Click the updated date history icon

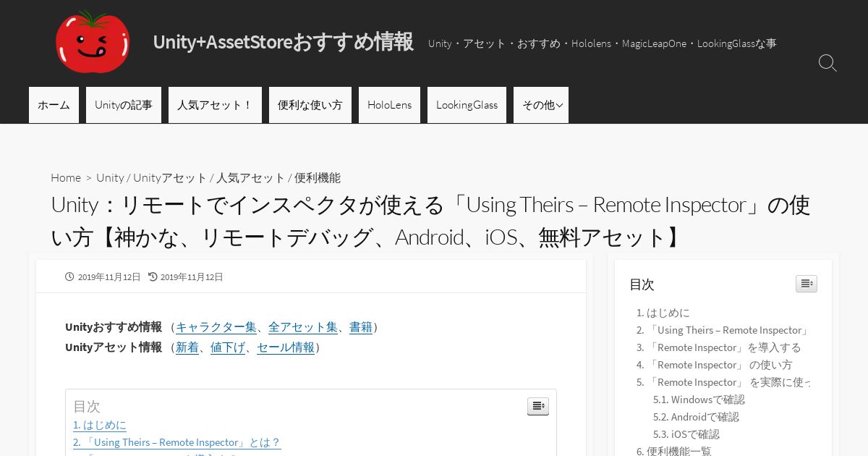pyautogui.click(x=153, y=276)
